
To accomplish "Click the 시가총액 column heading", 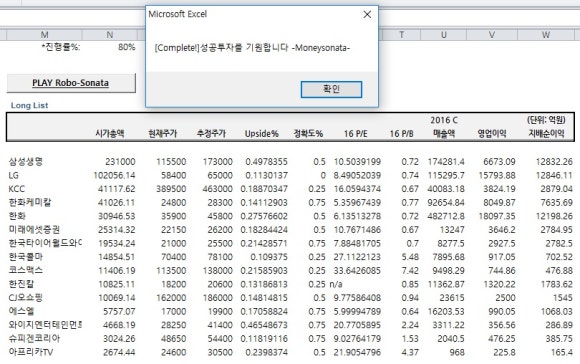I will [x=109, y=133].
